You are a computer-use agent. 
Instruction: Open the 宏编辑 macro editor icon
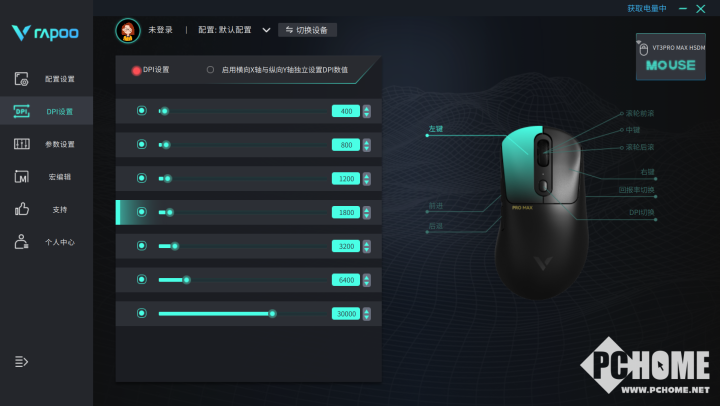click(x=22, y=176)
